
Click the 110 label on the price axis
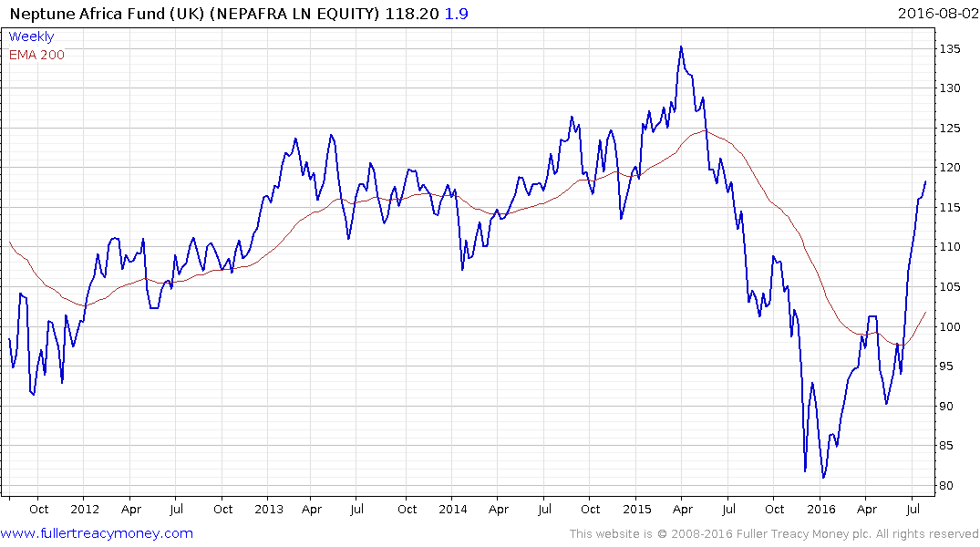[950, 247]
